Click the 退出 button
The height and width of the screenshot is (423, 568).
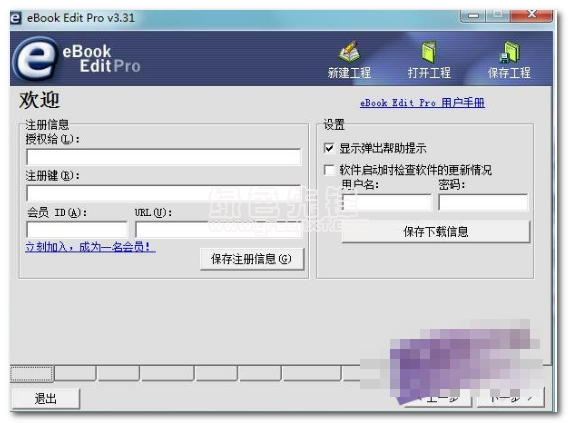click(x=46, y=399)
